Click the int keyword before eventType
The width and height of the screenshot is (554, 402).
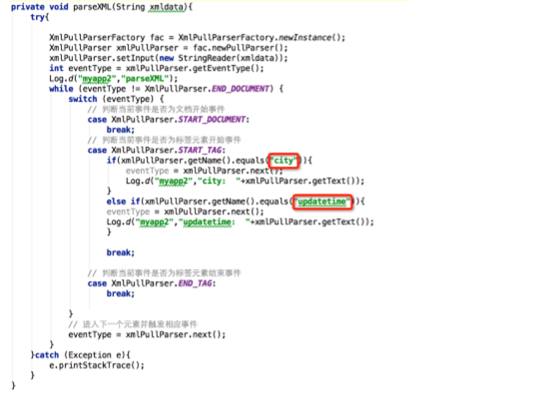[x=57, y=68]
